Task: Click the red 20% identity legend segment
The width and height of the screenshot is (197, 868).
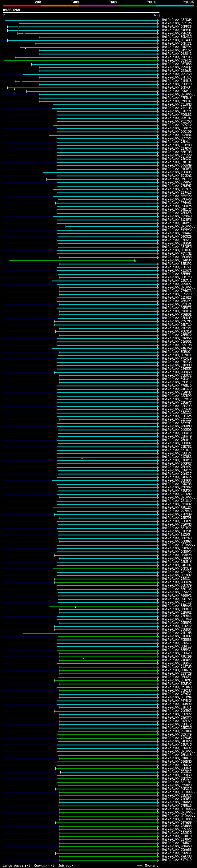Action: [22, 6]
